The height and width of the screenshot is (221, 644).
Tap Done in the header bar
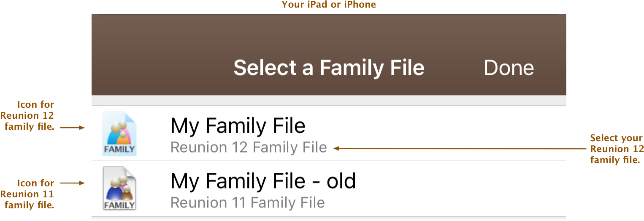[509, 68]
